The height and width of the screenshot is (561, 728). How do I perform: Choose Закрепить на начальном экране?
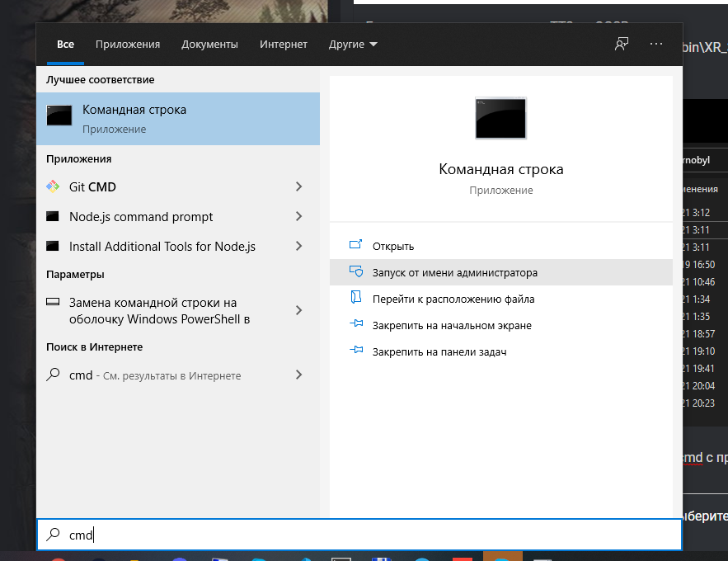coord(452,325)
